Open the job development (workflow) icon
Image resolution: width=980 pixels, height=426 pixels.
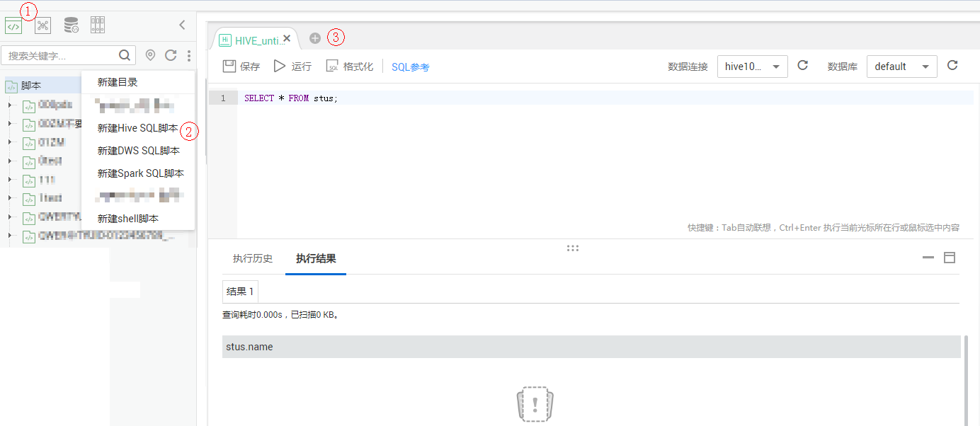[x=42, y=25]
